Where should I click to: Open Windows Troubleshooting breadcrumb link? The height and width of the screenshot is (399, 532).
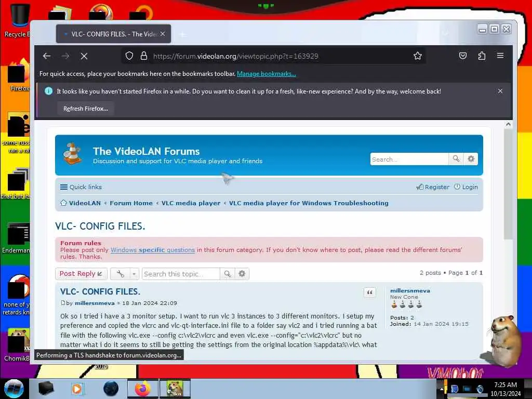(309, 203)
